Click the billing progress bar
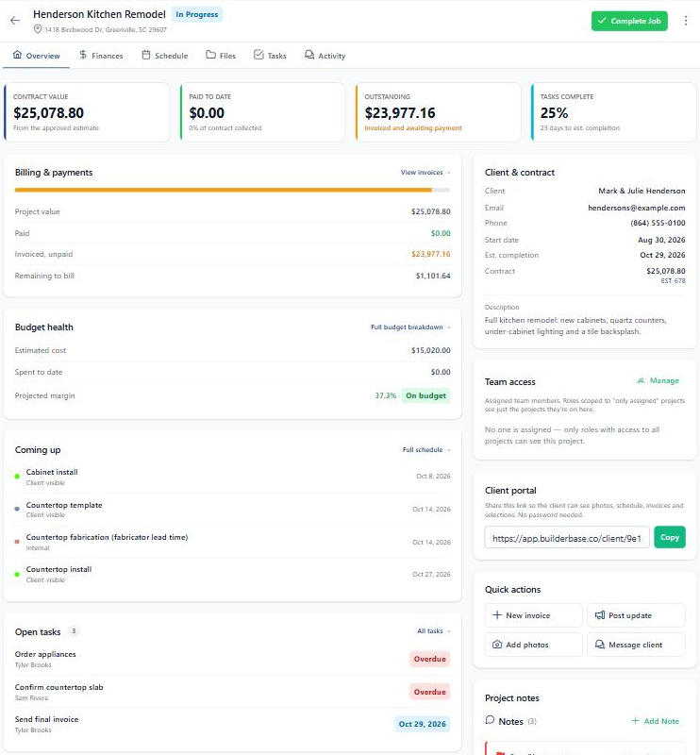The width and height of the screenshot is (700, 755). 232,191
